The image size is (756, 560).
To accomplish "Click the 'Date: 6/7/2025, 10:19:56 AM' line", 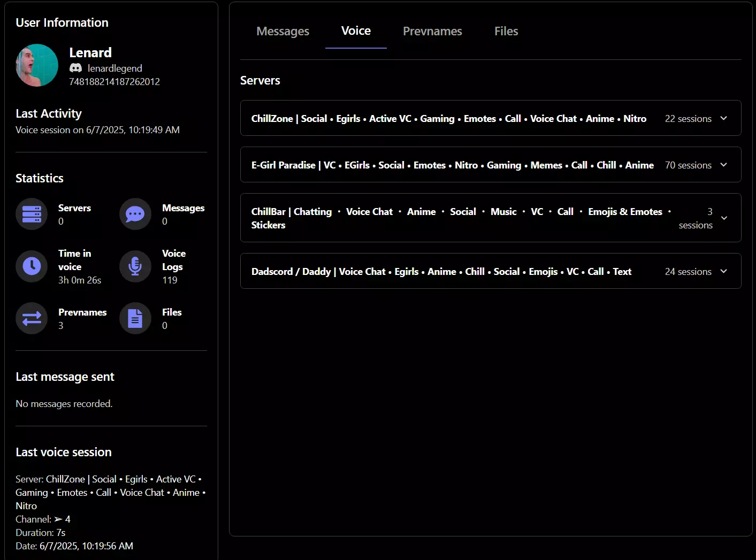I will 74,546.
